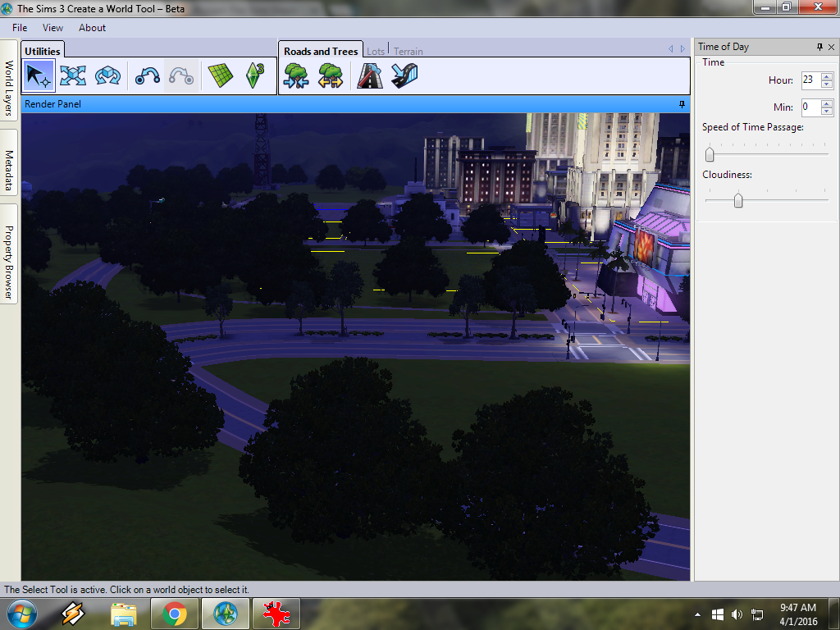Open the Metadata side panel

9,167
